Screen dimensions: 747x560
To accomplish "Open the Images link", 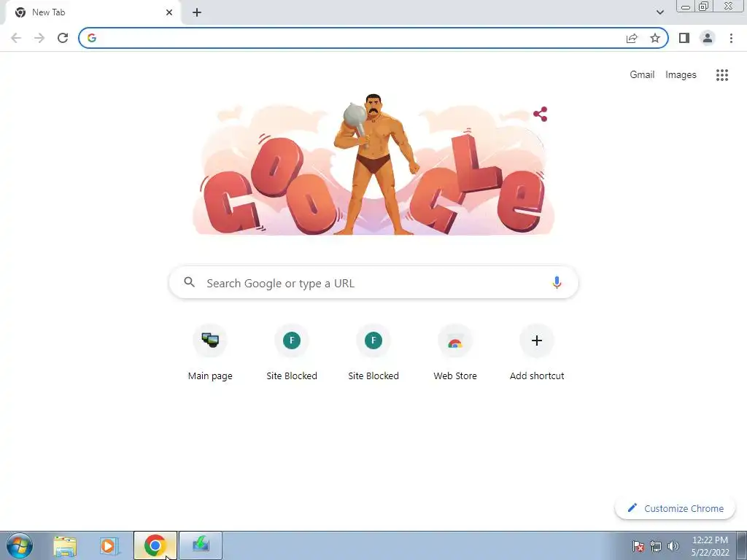I will tap(681, 75).
